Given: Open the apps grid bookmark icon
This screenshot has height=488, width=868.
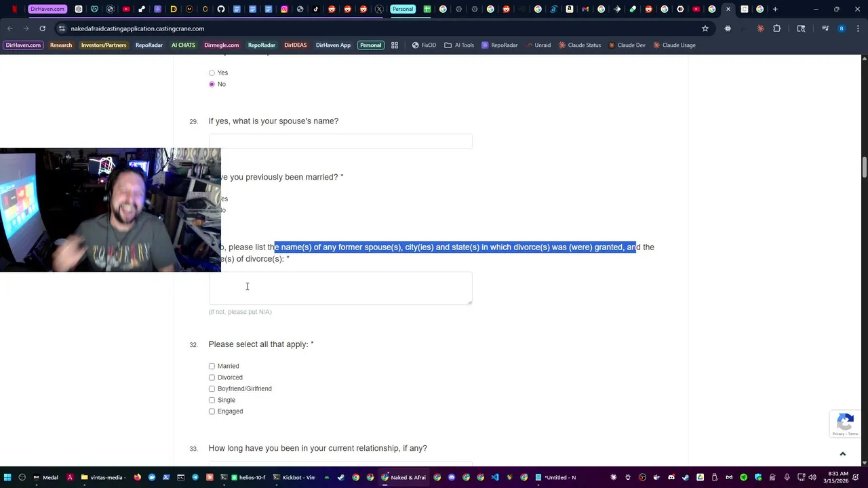Looking at the screenshot, I should tap(395, 45).
